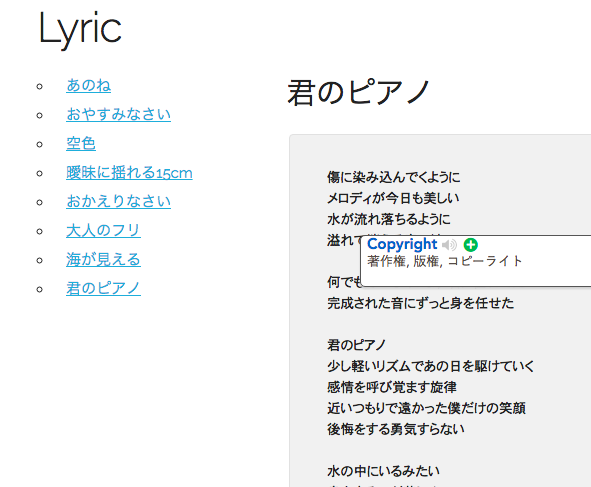The width and height of the screenshot is (591, 487).
Task: Open the 曖昧に揺れる15cm lyric link
Action: point(129,173)
